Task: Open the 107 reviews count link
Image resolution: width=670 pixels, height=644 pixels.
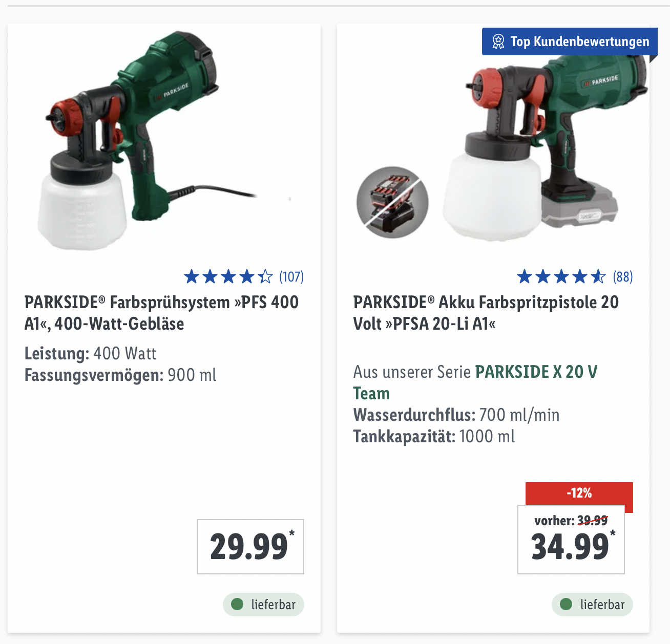Action: (291, 277)
